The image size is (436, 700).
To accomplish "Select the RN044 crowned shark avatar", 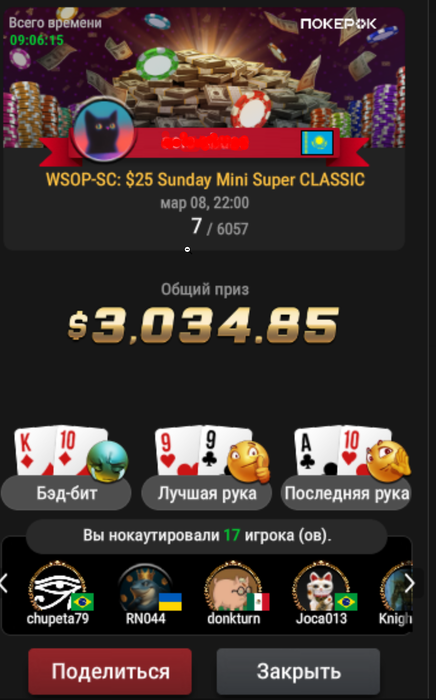I will (x=145, y=588).
